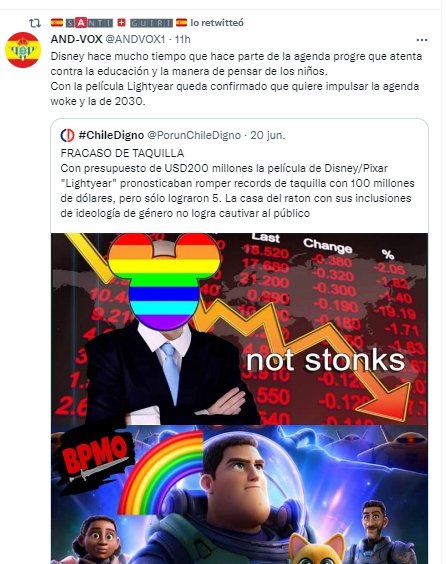Click the retweet arrows icon above the tweet
446x564 pixels.
click(x=35, y=23)
